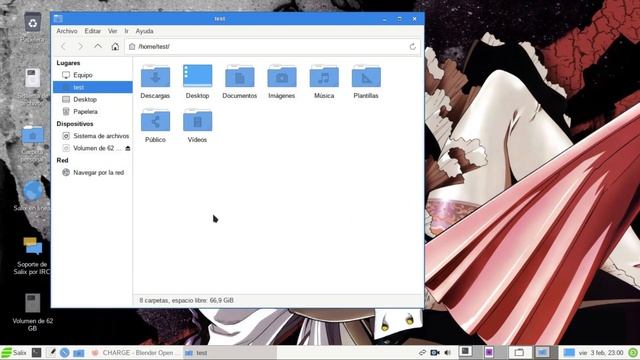Open the Ir menu
The height and width of the screenshot is (360, 640).
click(127, 31)
